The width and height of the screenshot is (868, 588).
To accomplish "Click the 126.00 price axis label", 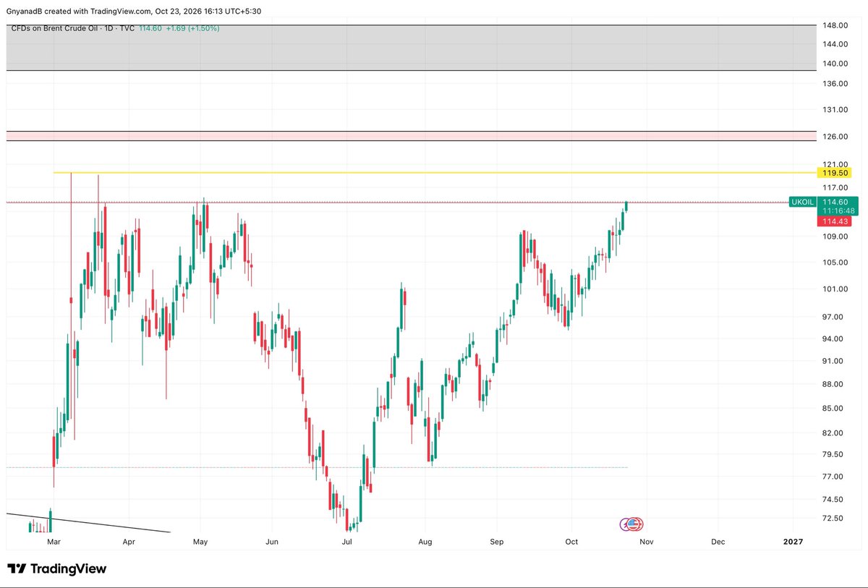I will 834,137.
